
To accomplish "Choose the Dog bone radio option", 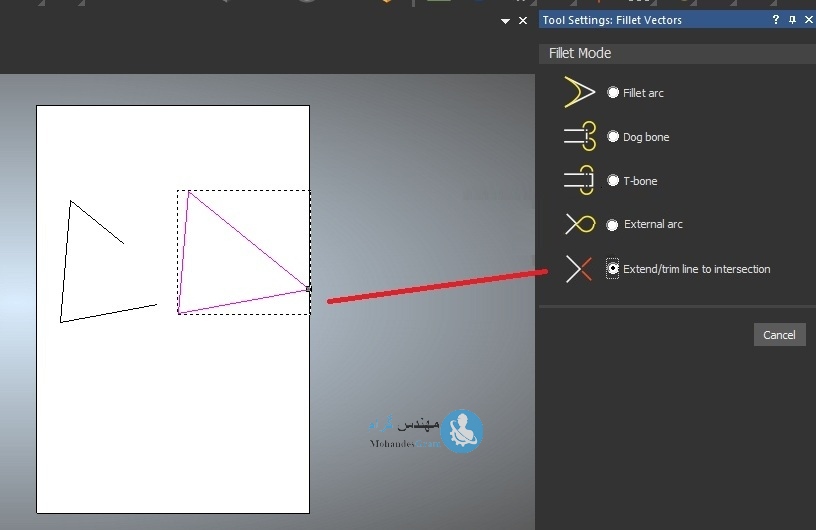I will click(x=613, y=137).
